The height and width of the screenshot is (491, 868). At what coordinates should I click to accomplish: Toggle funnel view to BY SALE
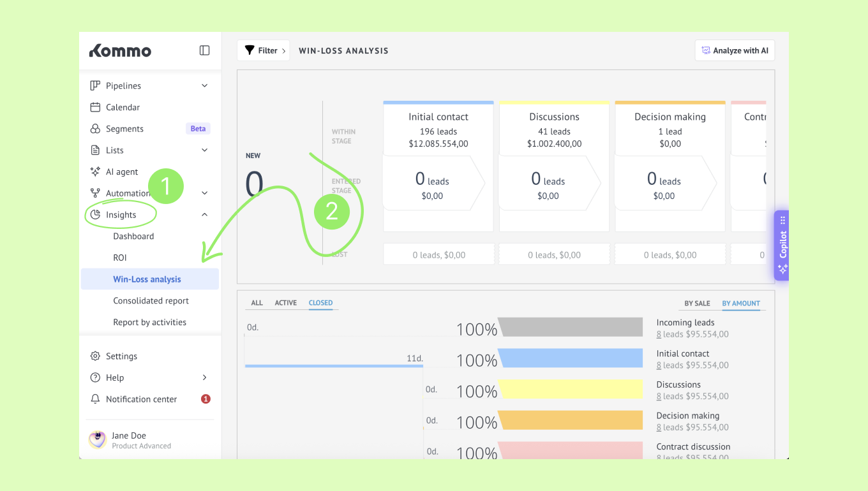[x=697, y=304]
